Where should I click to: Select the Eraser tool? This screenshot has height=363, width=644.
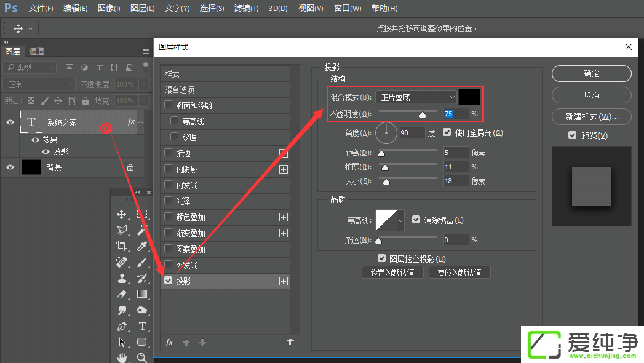122,294
